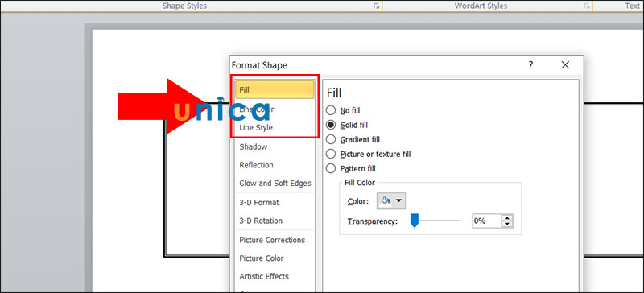This screenshot has width=644, height=293.
Task: Open the 3-D Rotation category
Action: (261, 221)
